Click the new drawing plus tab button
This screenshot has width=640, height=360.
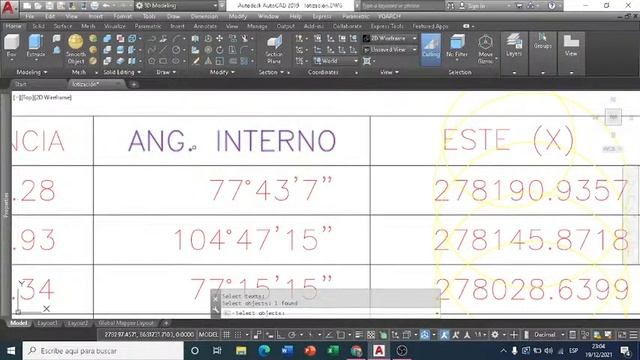(x=133, y=84)
